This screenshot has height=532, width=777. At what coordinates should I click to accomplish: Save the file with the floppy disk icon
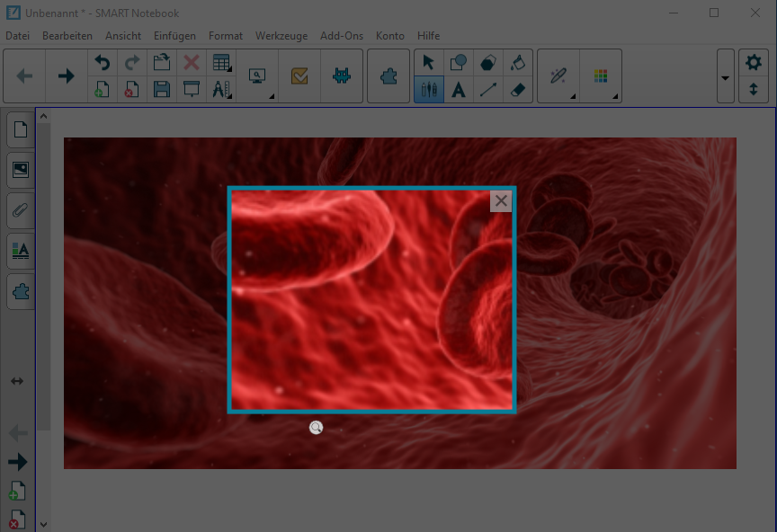(x=162, y=89)
